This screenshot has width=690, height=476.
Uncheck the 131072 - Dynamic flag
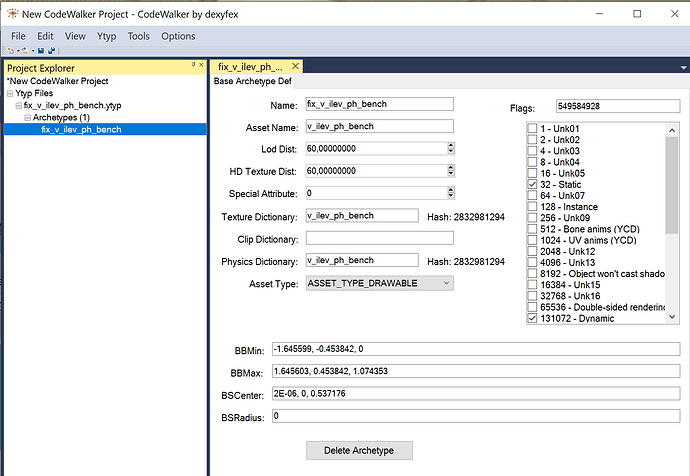click(532, 318)
